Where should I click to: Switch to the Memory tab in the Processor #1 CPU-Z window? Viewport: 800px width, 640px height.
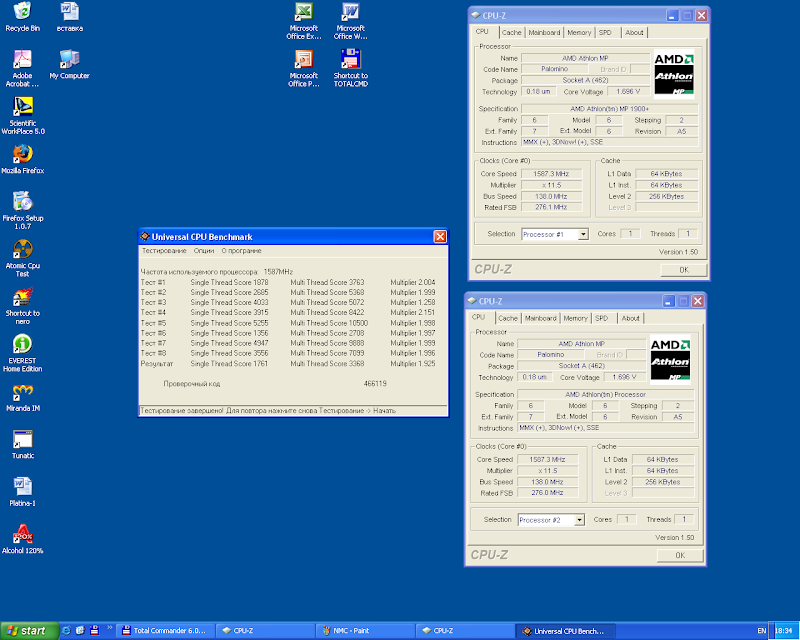(x=579, y=33)
